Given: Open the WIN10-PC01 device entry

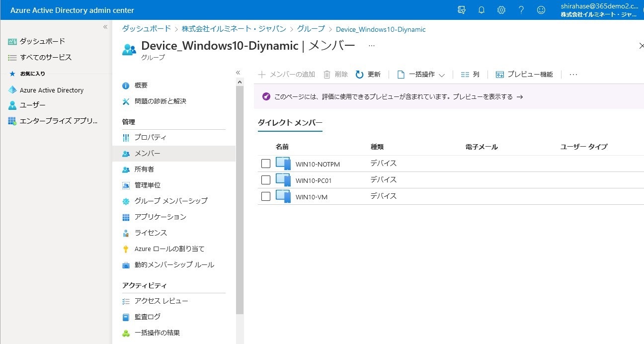Looking at the screenshot, I should (x=314, y=180).
